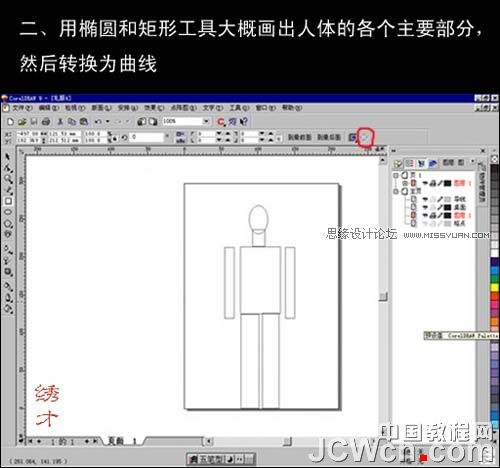500x468 pixels.
Task: Select the Rectangle tool in toolbox
Action: click(x=8, y=201)
